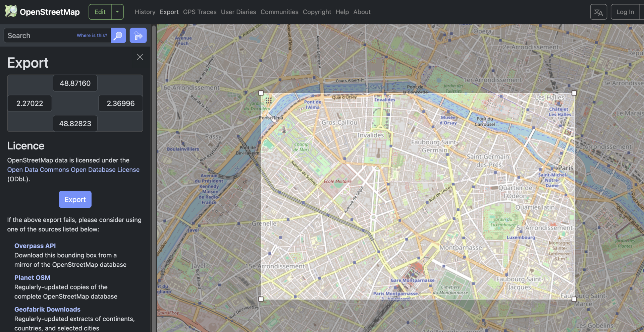Click the 'Gros-Caillou' neighbourhood label

[339, 122]
